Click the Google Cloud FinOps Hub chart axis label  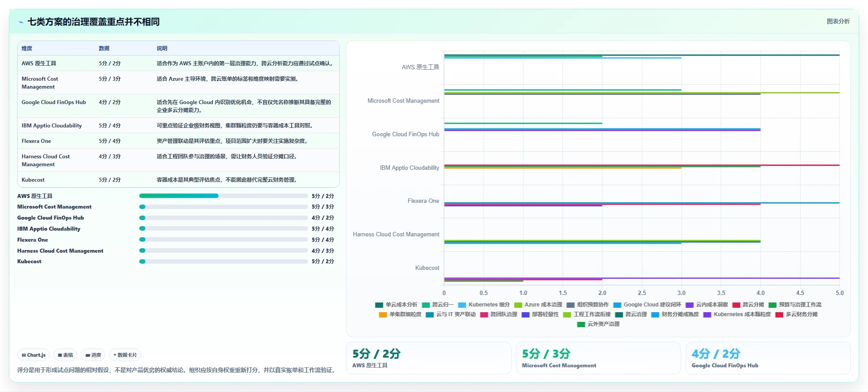pyautogui.click(x=405, y=134)
